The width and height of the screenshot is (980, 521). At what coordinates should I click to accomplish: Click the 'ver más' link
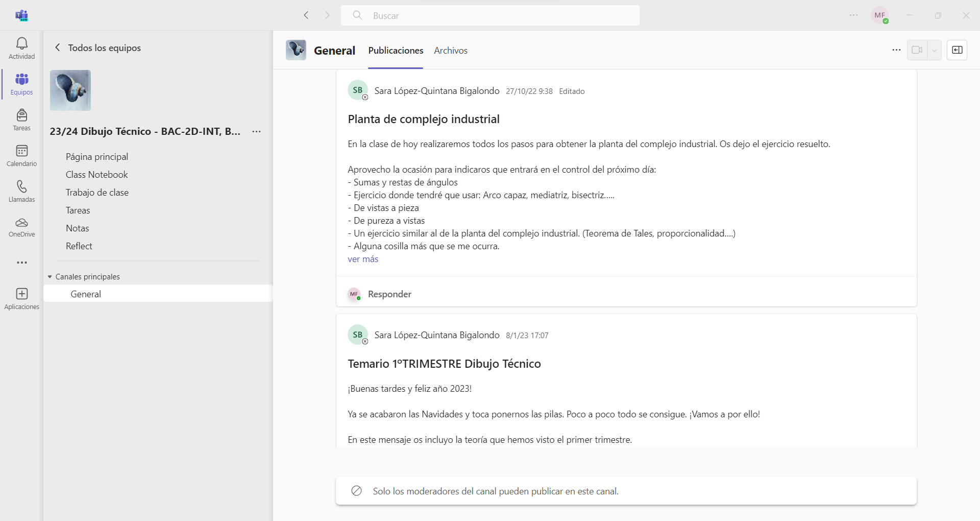point(363,259)
